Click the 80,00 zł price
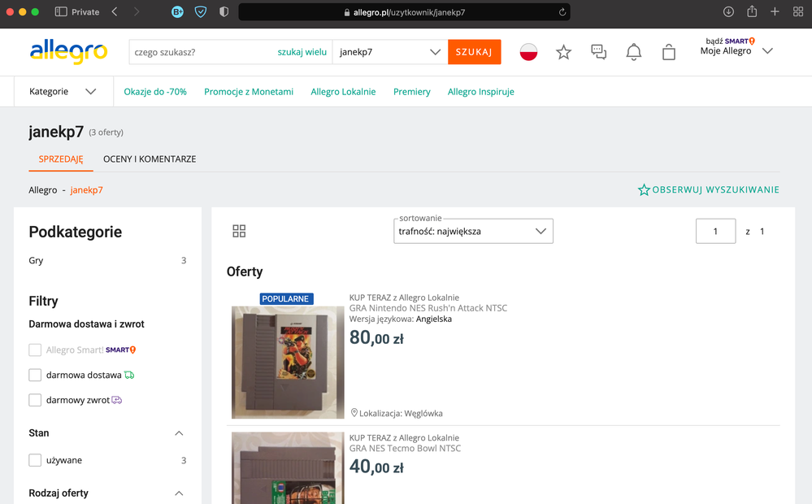Image resolution: width=812 pixels, height=504 pixels. [x=376, y=337]
